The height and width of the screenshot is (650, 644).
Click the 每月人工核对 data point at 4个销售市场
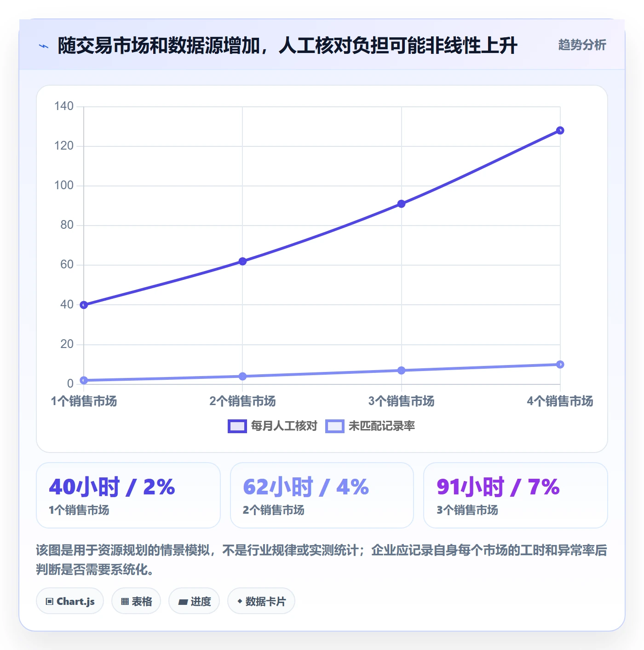pos(560,131)
